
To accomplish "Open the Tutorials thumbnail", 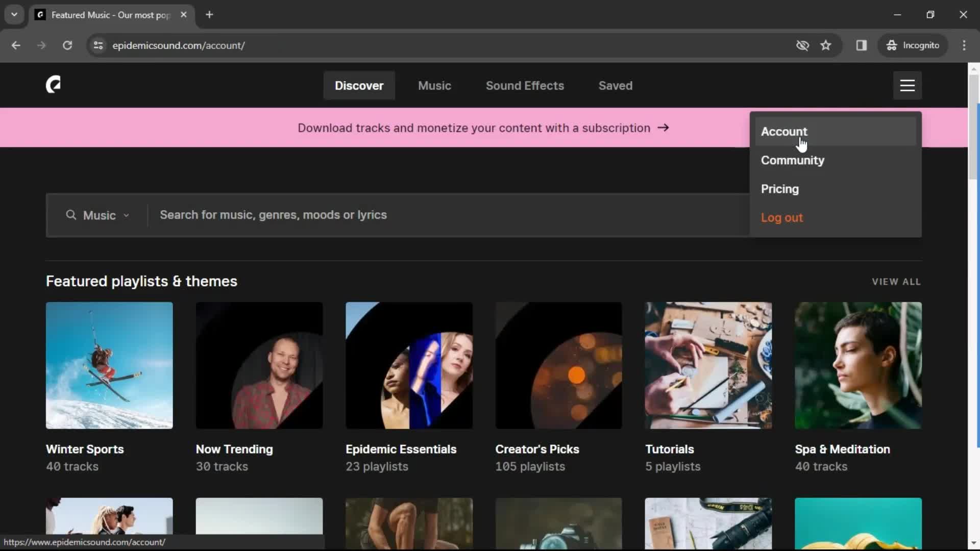I will 708,365.
